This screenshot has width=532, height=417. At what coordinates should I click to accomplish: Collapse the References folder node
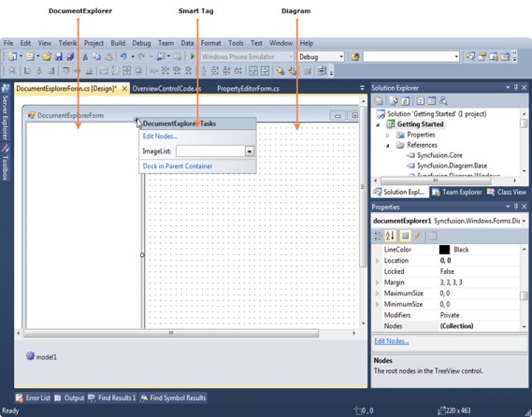388,145
